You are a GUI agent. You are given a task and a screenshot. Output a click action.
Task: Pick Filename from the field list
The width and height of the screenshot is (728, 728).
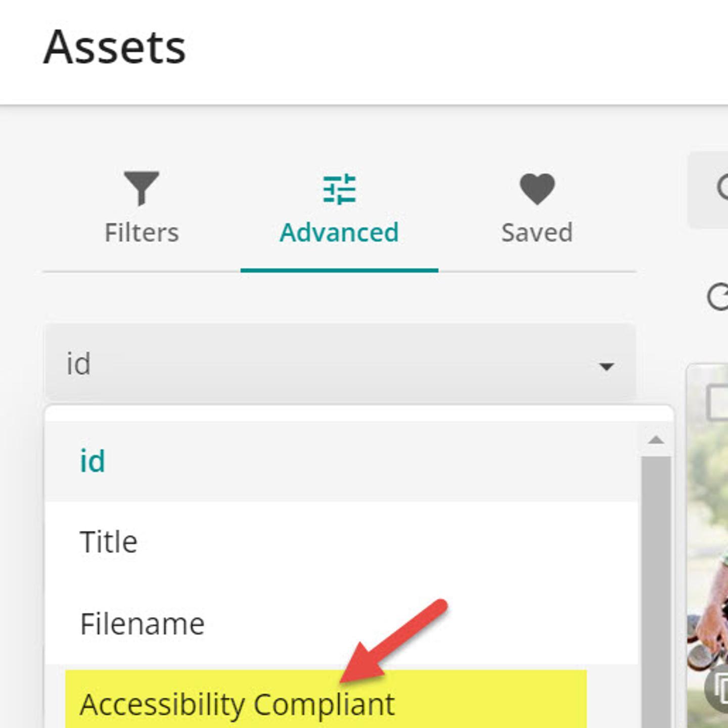[142, 623]
